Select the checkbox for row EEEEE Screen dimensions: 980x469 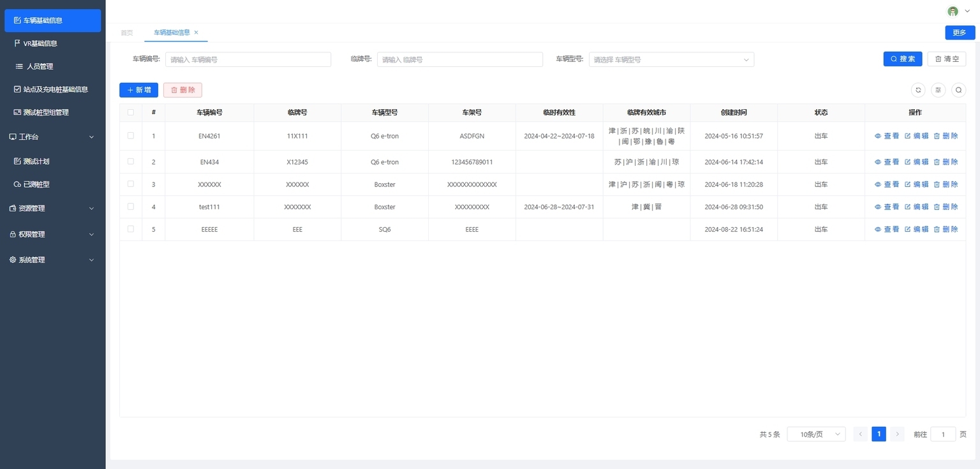click(131, 228)
